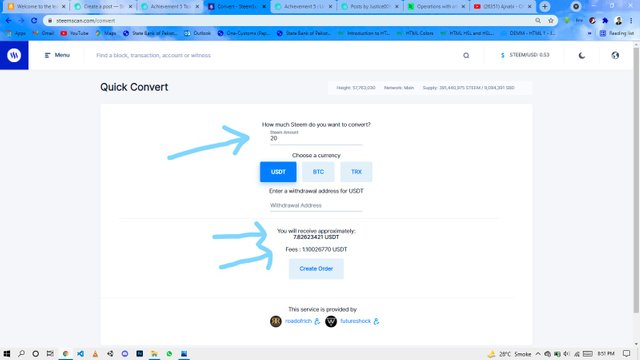Open the Chrome extensions puzzle icon
The image size is (640, 360).
click(x=605, y=20)
